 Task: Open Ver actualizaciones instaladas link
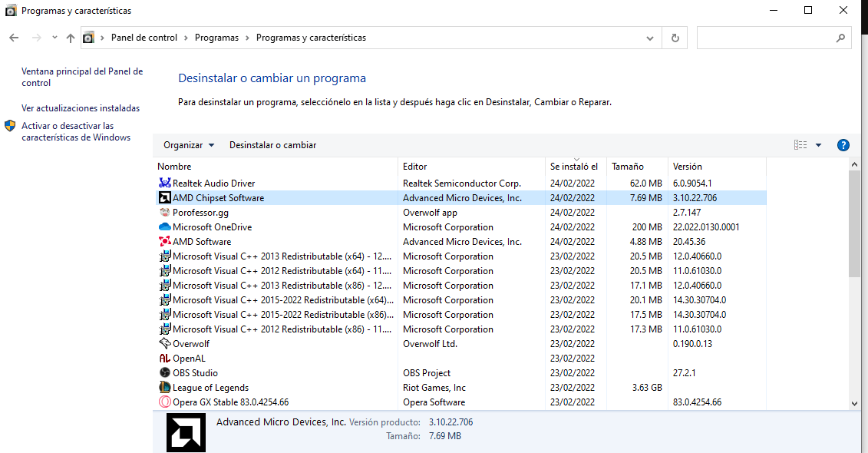[81, 108]
